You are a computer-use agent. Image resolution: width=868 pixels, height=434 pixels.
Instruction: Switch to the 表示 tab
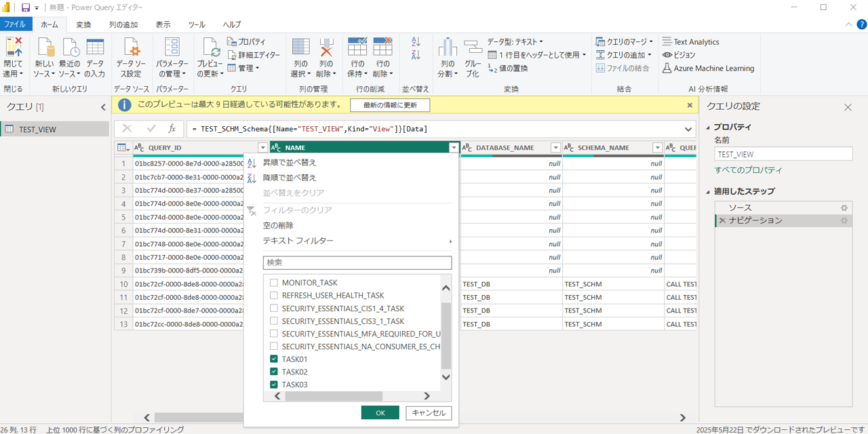tap(163, 24)
